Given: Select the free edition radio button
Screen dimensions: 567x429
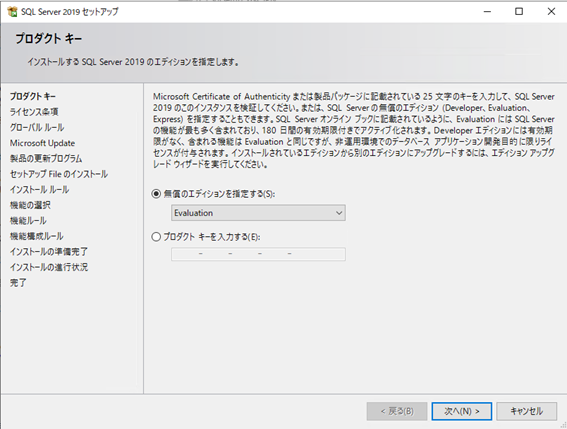Looking at the screenshot, I should coord(156,194).
